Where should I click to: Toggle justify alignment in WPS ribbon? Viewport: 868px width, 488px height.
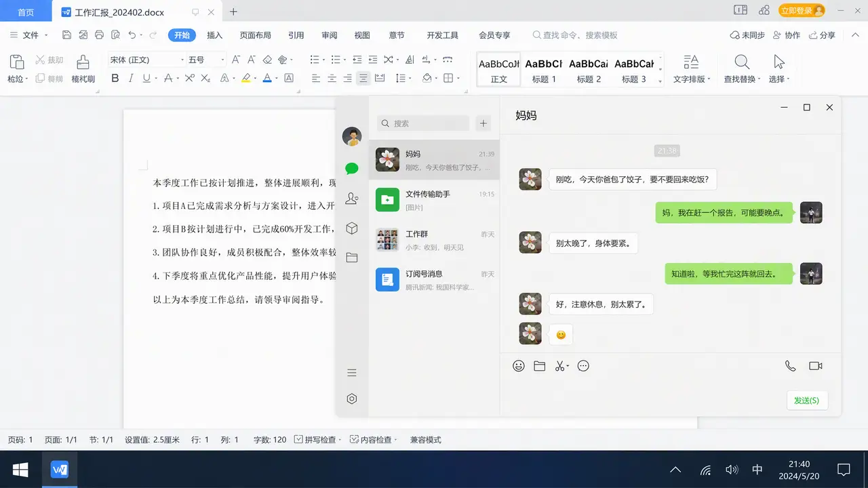point(363,79)
